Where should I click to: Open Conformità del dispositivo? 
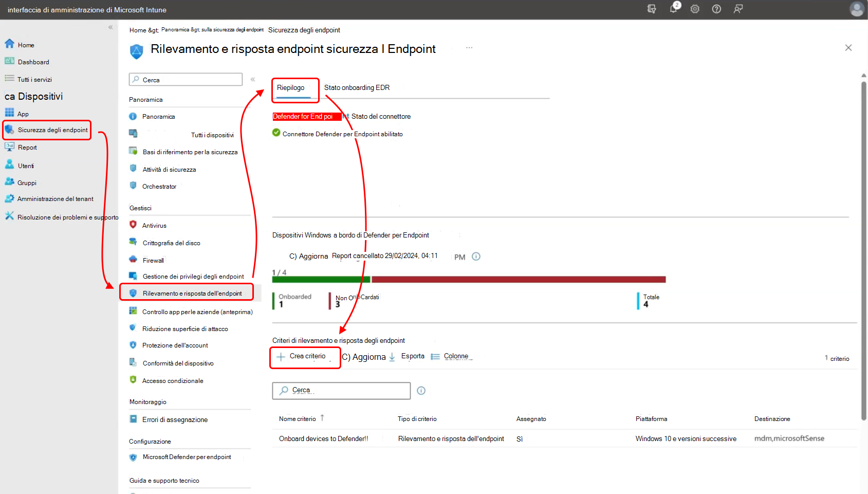[178, 363]
